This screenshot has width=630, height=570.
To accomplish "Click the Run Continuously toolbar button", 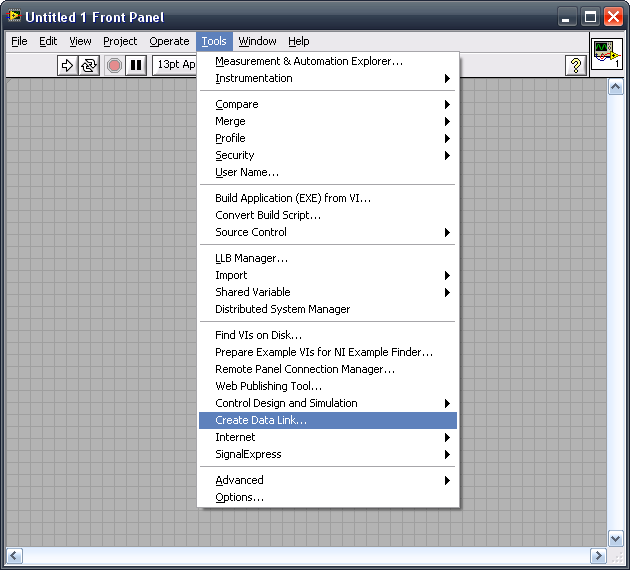I will click(x=89, y=65).
